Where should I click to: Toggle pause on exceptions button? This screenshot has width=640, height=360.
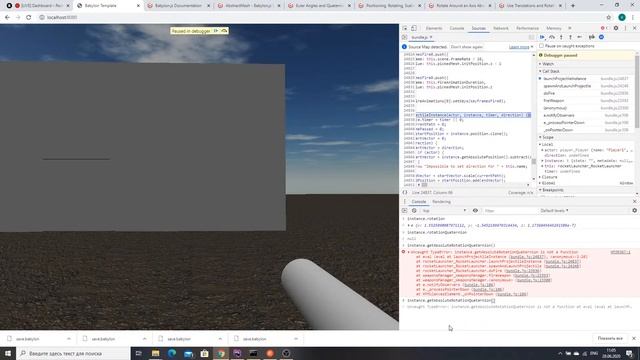(x=601, y=37)
